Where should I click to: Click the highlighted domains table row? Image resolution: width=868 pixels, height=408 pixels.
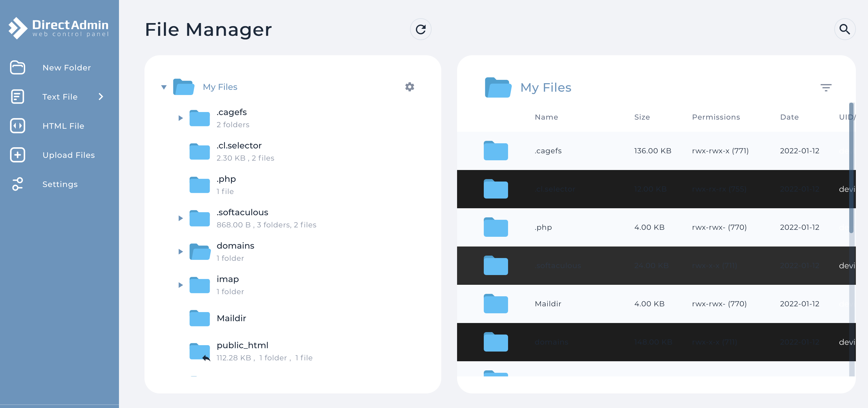click(656, 342)
